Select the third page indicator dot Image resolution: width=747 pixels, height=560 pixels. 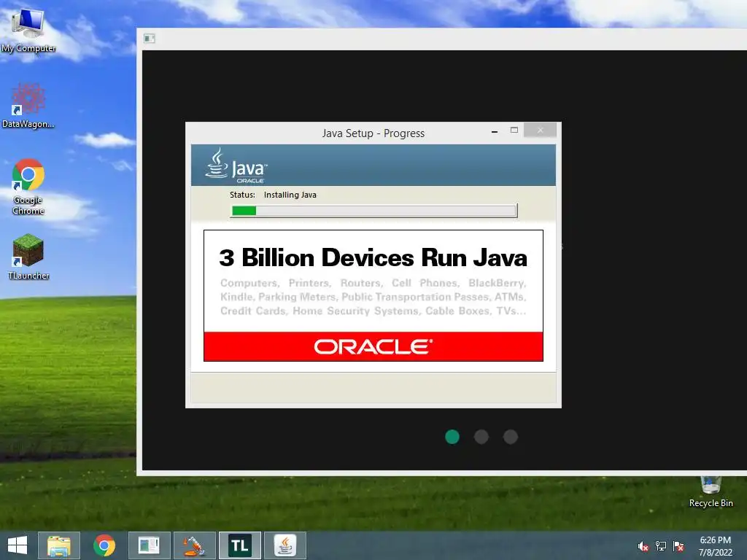[x=510, y=437]
